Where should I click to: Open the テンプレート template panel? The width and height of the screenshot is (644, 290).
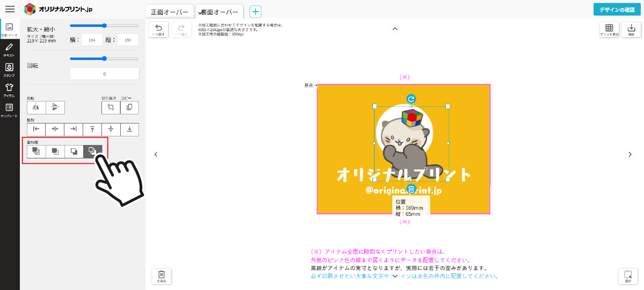[x=9, y=110]
